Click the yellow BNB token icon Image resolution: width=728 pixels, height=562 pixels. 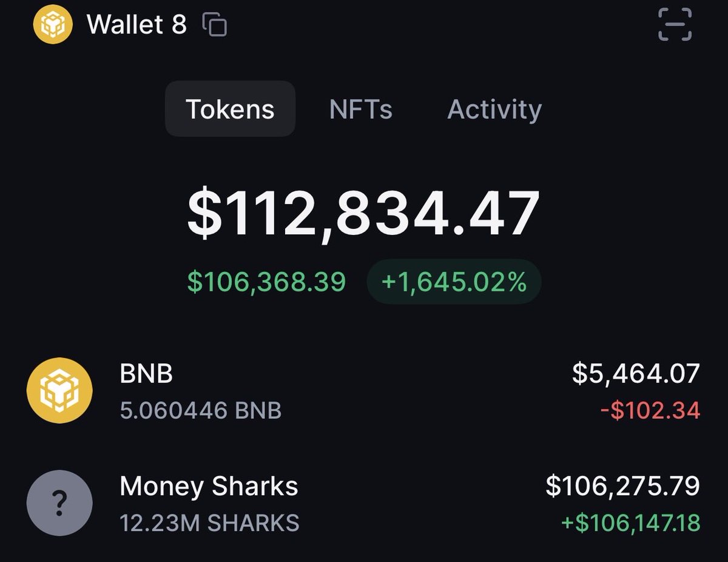point(59,391)
